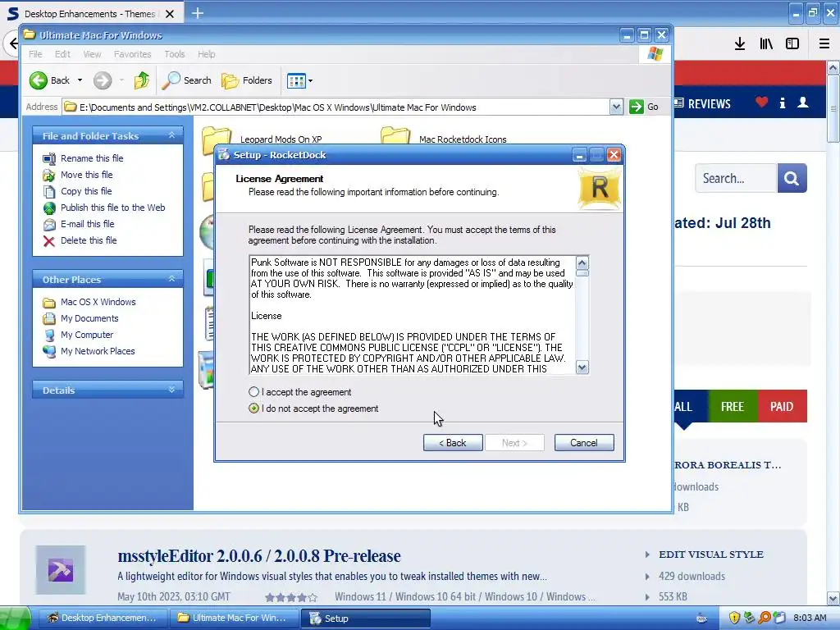The width and height of the screenshot is (840, 630).
Task: Click the browser downloads arrow icon
Action: (740, 44)
